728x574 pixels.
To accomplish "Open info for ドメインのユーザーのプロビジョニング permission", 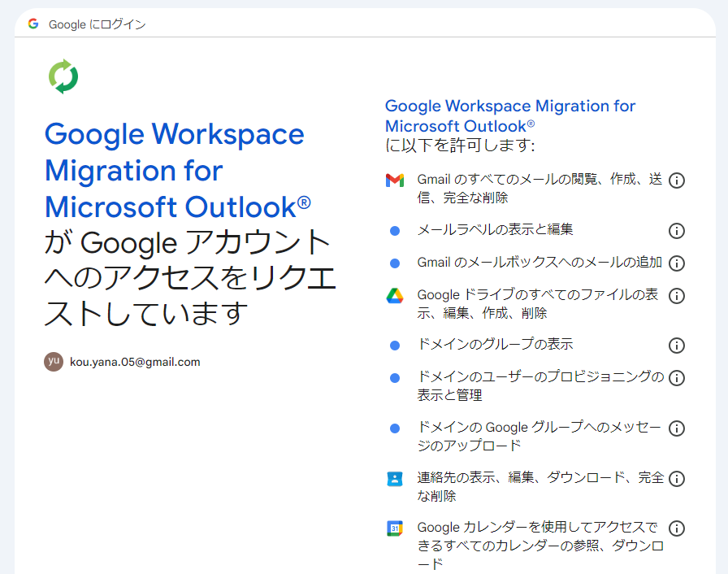I will 677,378.
